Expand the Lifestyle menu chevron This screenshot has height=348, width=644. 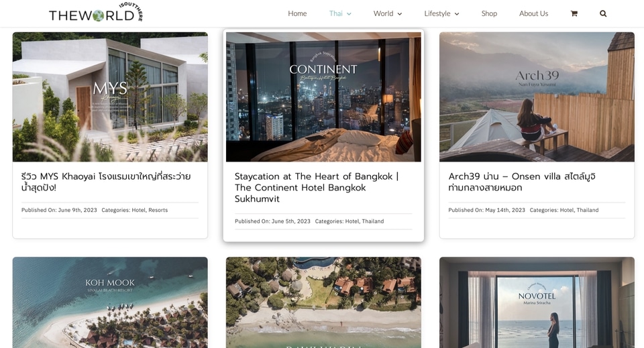tap(457, 14)
